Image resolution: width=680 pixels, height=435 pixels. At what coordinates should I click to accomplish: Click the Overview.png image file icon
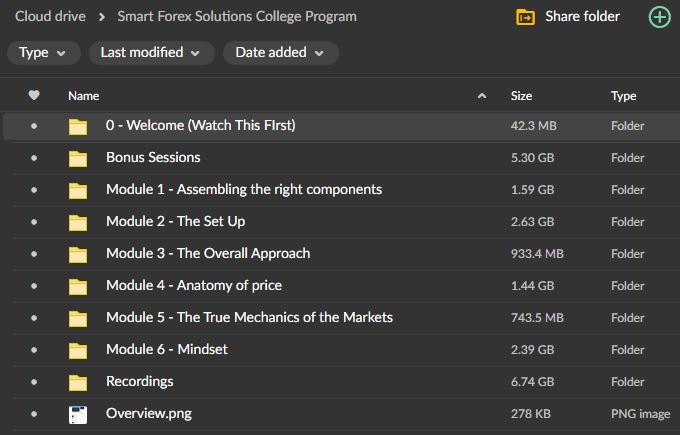coord(78,414)
